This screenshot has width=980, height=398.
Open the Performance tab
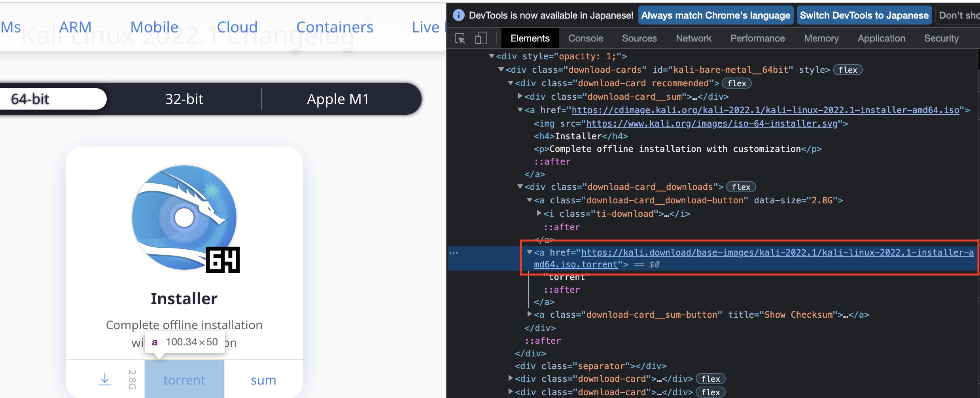click(757, 38)
